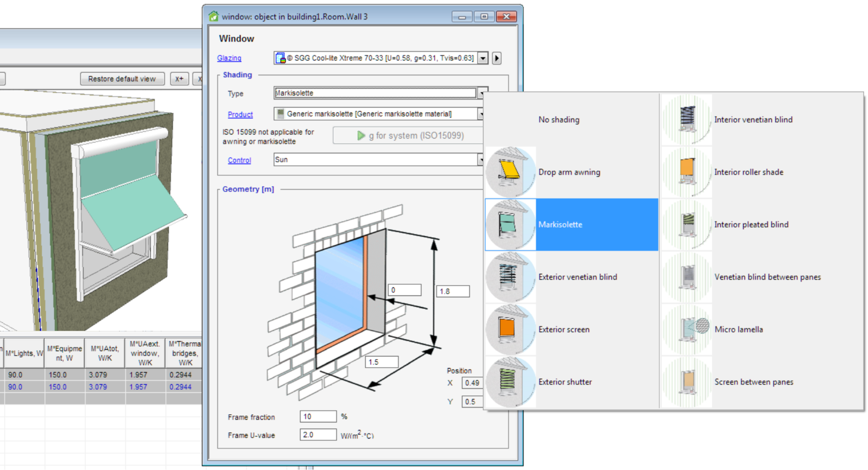Open the Glazing selection dropdown arrow
The width and height of the screenshot is (868, 470).
(483, 58)
